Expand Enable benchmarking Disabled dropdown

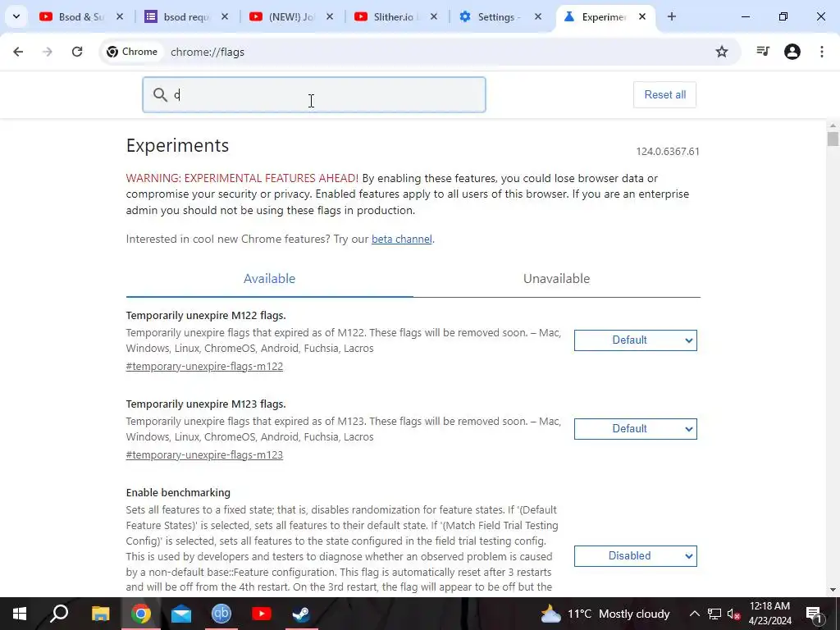tap(636, 556)
